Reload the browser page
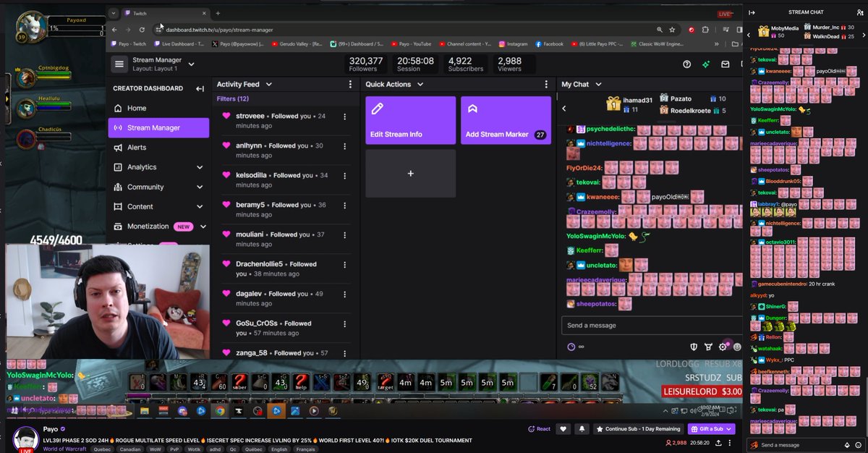The width and height of the screenshot is (868, 453). pyautogui.click(x=142, y=30)
